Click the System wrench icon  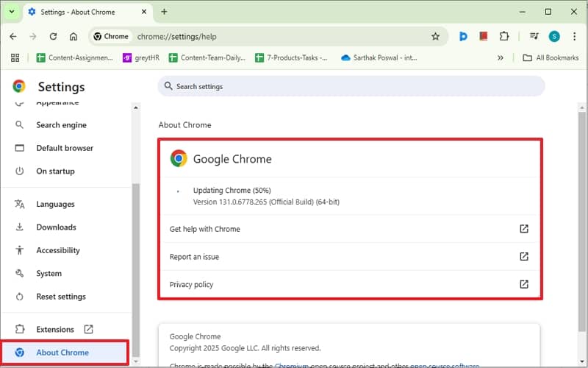(20, 273)
